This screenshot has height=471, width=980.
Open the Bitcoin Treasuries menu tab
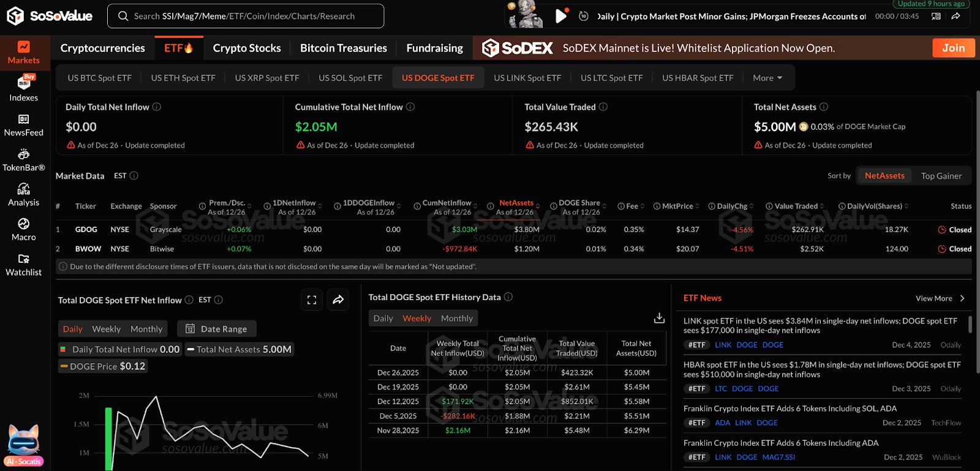pos(343,48)
